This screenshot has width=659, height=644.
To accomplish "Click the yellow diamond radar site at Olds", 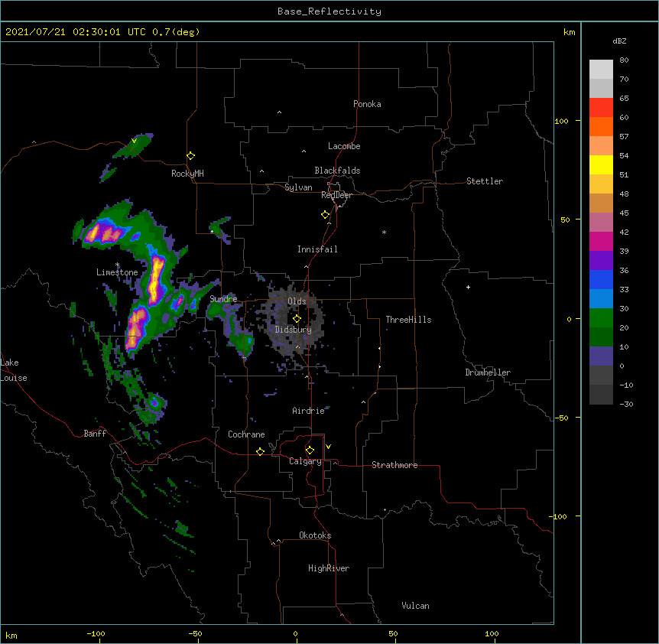I will (x=297, y=319).
